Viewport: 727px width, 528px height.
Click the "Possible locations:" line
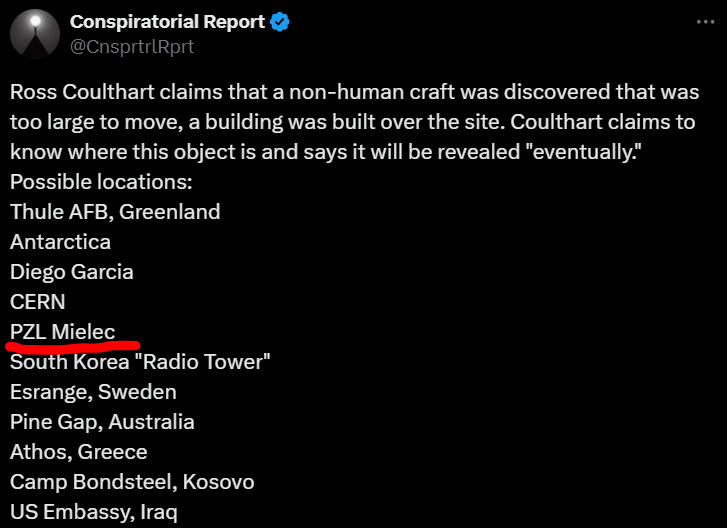[x=100, y=184]
